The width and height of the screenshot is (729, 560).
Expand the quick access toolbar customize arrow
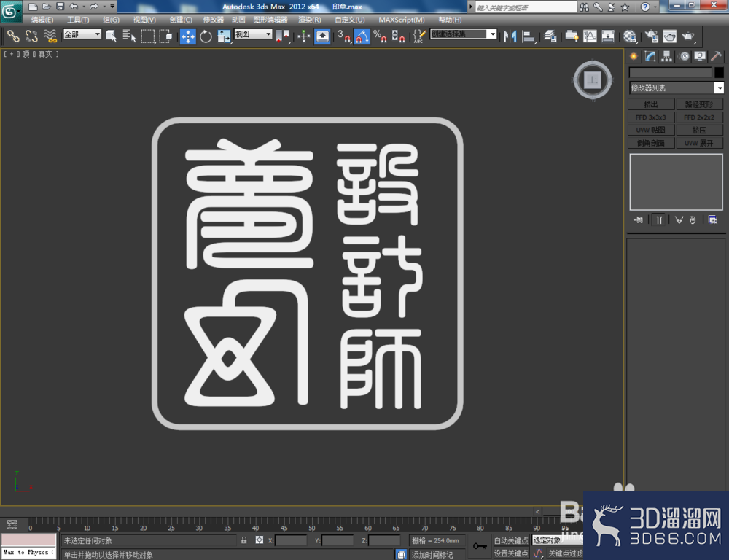(x=112, y=7)
